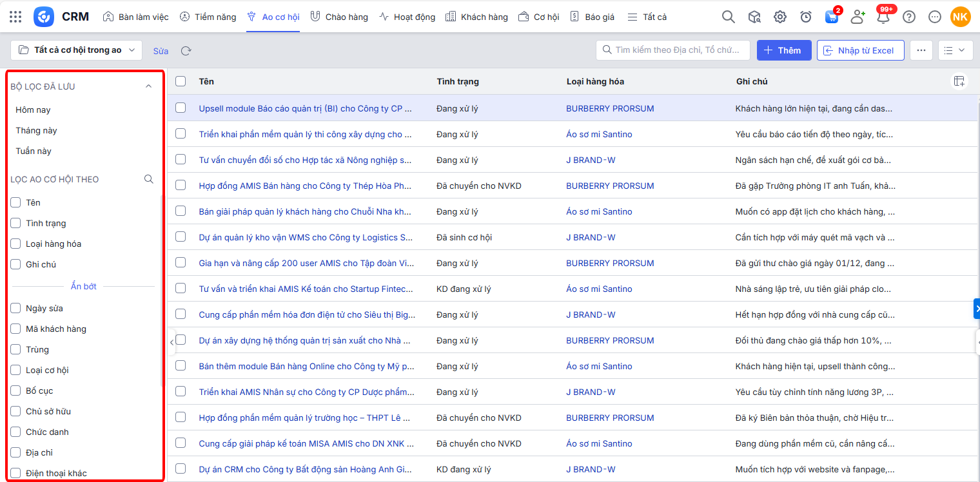Open the alarm clock reminders icon
Viewport: 980px width, 482px height.
tap(805, 17)
